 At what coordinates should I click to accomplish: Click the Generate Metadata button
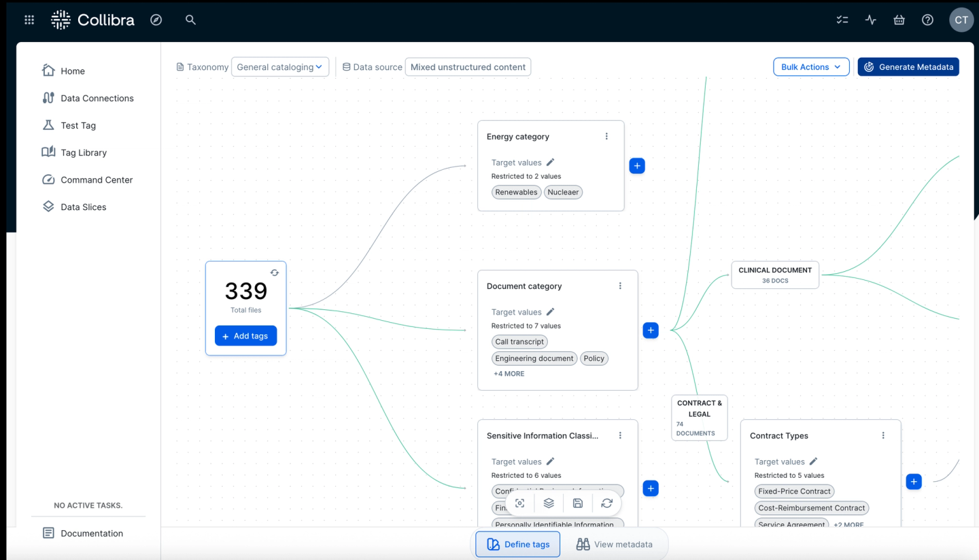(x=908, y=67)
